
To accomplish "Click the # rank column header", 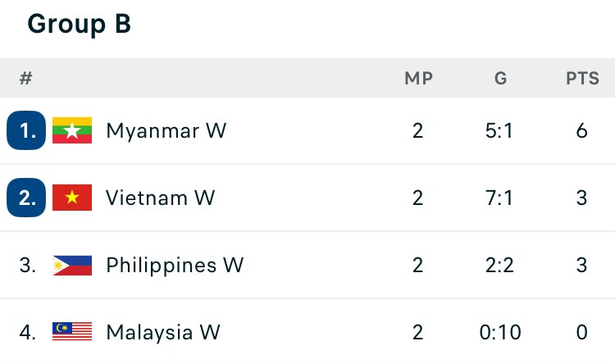I will 26,79.
